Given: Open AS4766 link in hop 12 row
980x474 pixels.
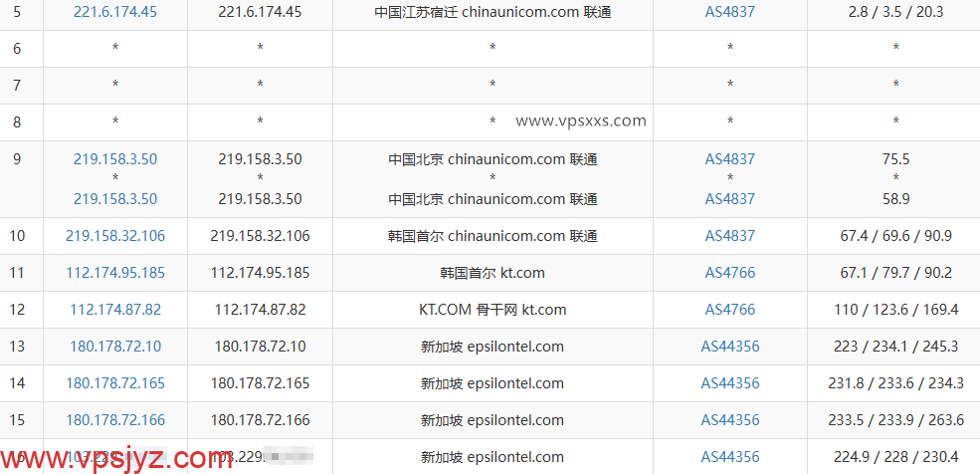Looking at the screenshot, I should click(x=730, y=310).
